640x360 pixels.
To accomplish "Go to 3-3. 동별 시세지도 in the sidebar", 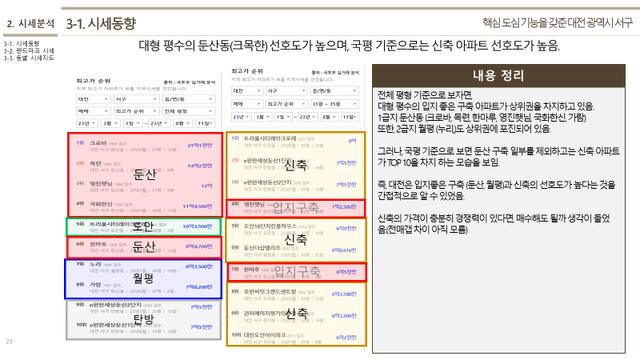I will [29, 58].
